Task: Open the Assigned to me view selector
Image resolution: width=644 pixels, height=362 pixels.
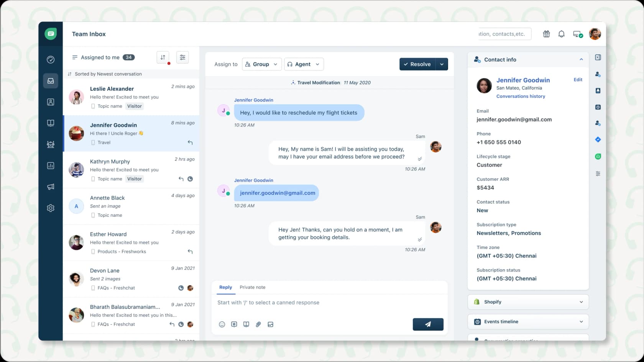Action: [103, 57]
